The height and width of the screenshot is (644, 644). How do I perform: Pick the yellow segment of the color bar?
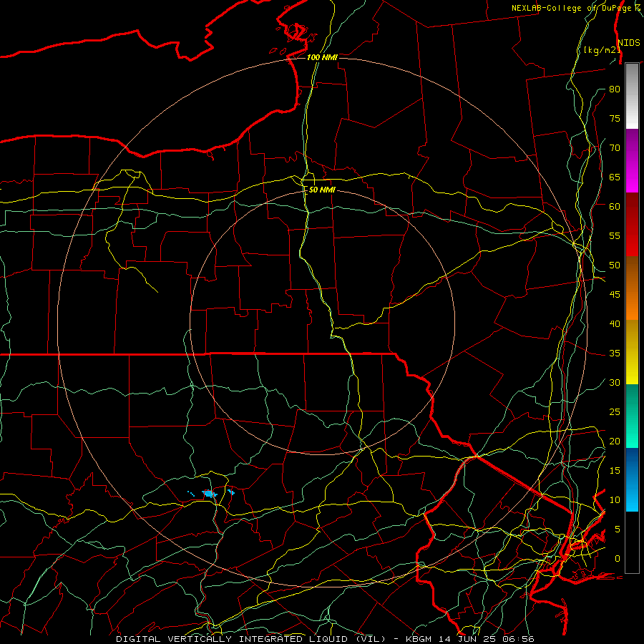[632, 352]
